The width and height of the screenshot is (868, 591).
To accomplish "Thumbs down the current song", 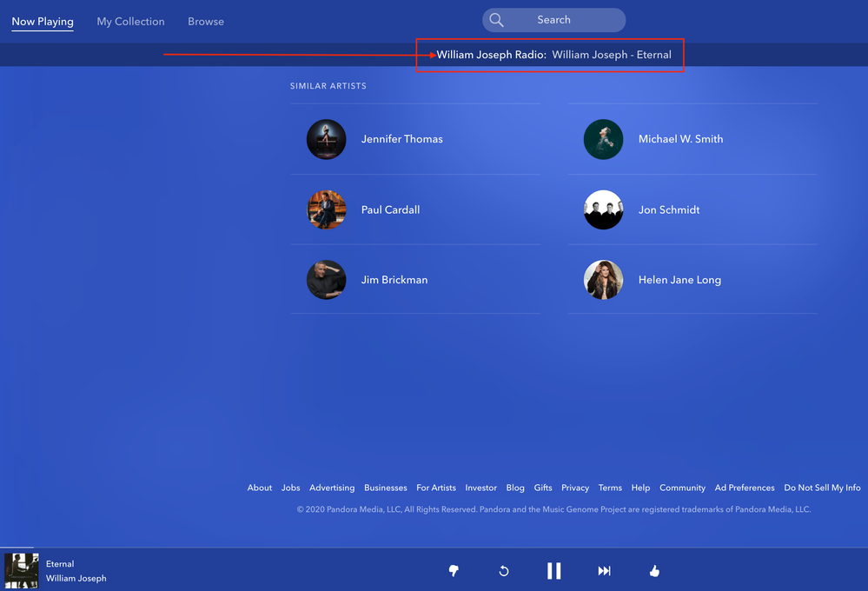I will point(453,571).
